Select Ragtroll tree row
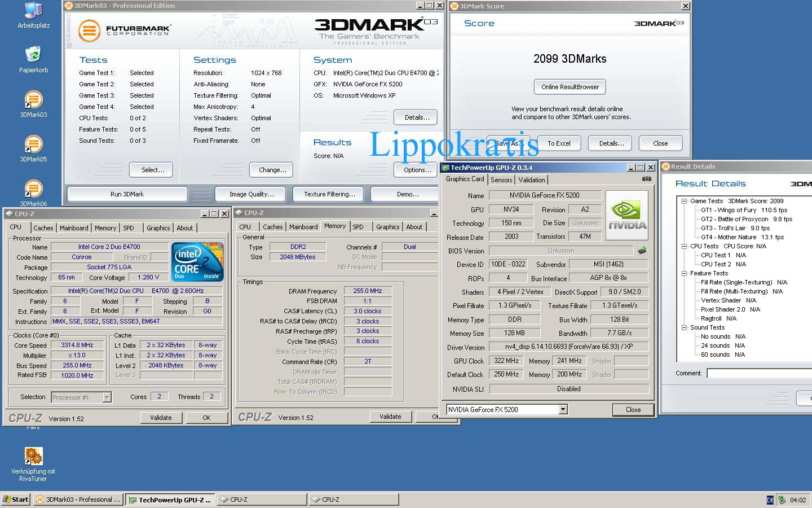812x508 pixels. click(x=718, y=318)
